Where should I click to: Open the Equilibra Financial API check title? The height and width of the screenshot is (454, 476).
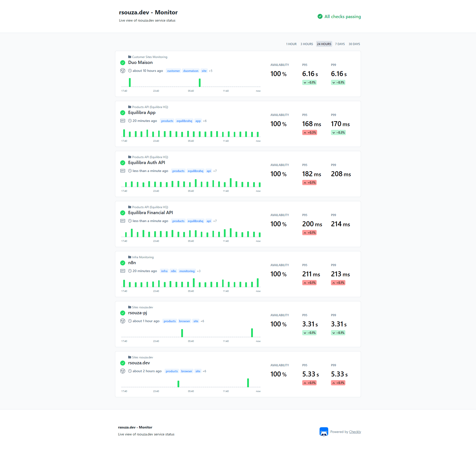point(150,213)
